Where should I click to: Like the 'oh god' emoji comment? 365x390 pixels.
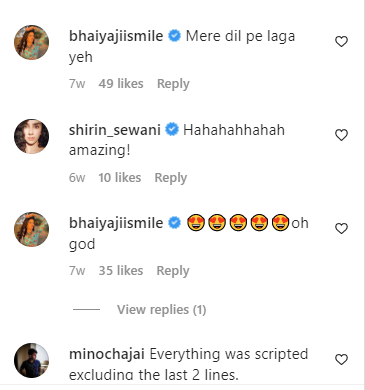(x=341, y=228)
